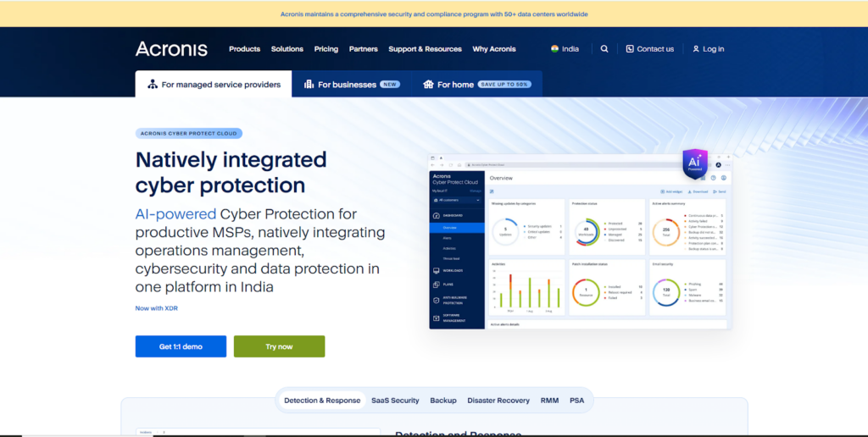Open the Log in link
Viewport: 868px width, 437px height.
pyautogui.click(x=708, y=49)
